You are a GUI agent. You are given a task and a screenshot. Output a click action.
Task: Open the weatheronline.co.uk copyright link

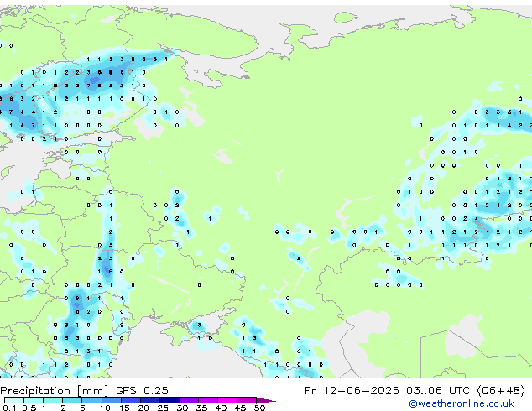click(462, 403)
